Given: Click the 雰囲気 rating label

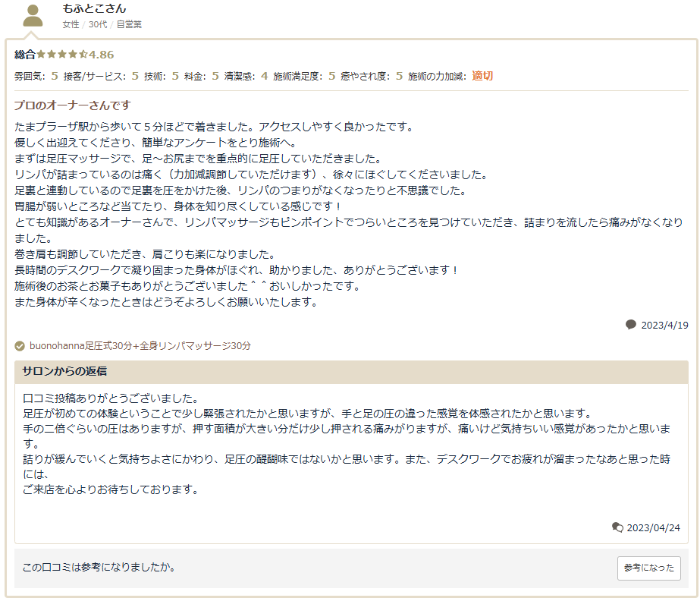Looking at the screenshot, I should 30,76.
